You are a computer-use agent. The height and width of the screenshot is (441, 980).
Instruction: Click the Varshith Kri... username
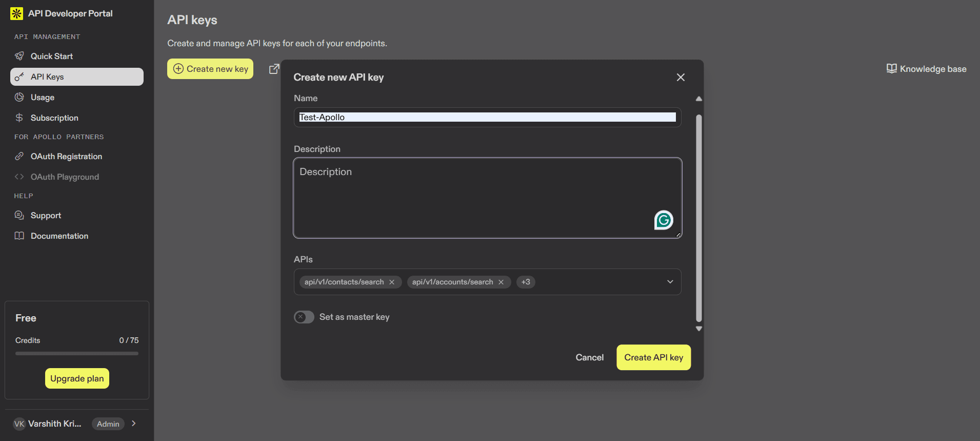pyautogui.click(x=55, y=424)
